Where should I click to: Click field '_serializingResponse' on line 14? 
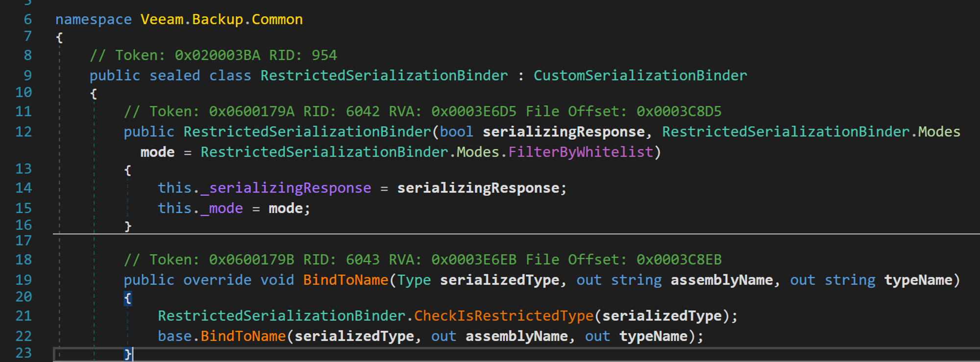coord(286,188)
